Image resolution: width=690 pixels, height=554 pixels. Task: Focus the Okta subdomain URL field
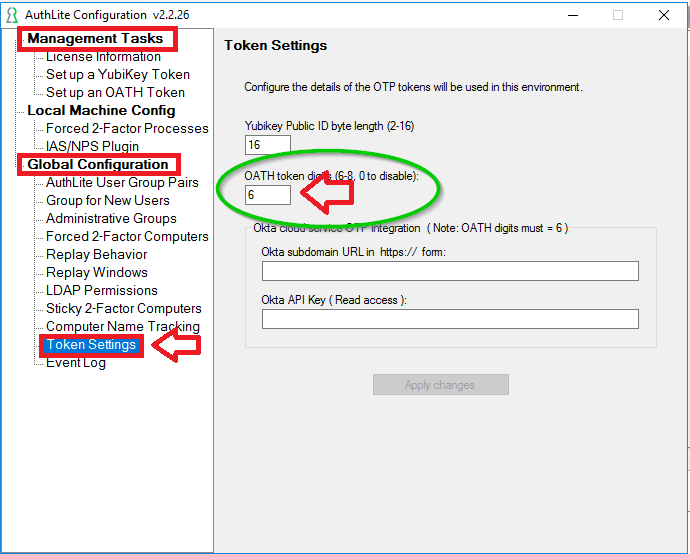point(450,271)
